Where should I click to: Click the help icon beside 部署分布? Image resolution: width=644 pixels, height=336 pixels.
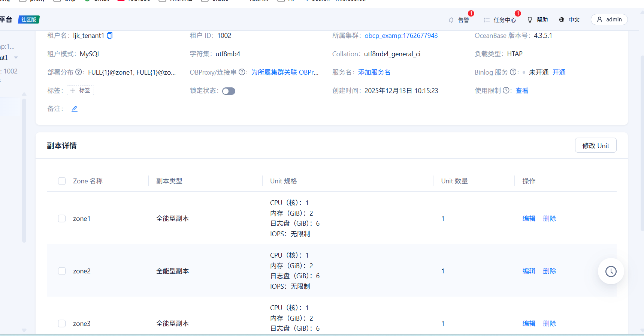tap(79, 72)
